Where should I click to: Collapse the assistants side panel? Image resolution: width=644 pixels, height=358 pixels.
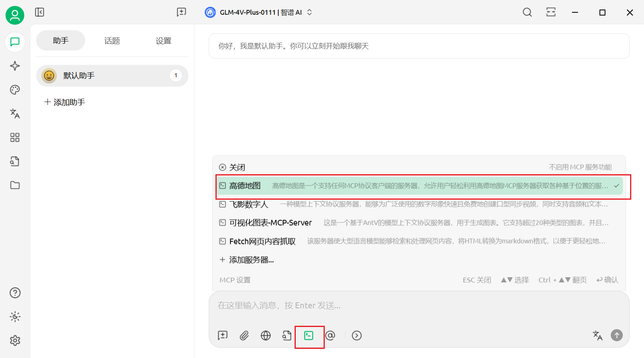[40, 12]
